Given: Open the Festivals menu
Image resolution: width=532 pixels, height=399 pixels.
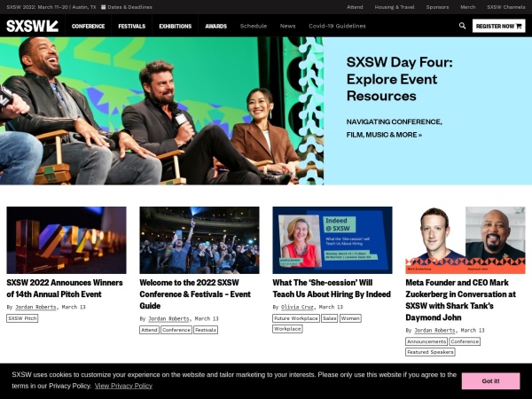Looking at the screenshot, I should (131, 26).
